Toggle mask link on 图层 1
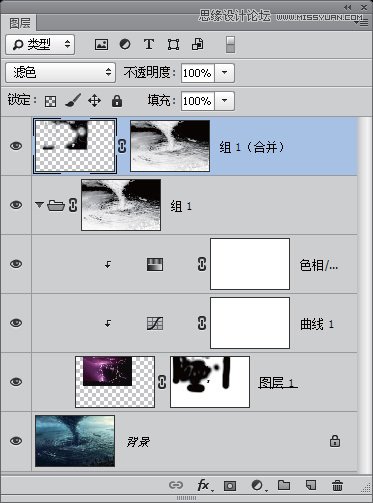 coord(162,382)
